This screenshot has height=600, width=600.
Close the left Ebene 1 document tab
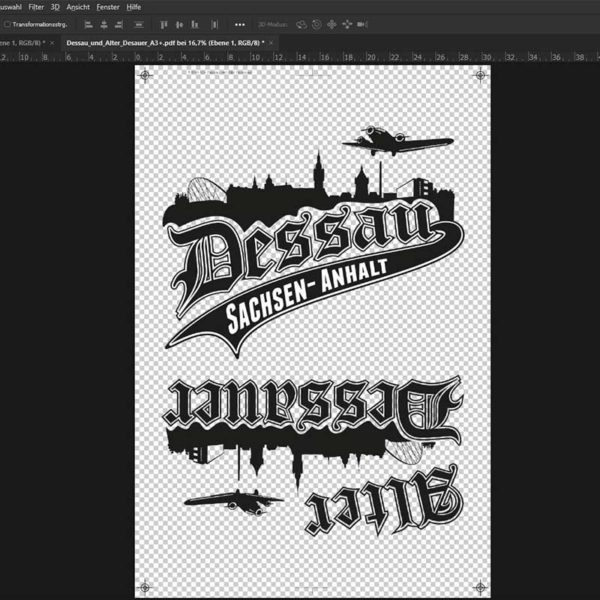pyautogui.click(x=52, y=43)
